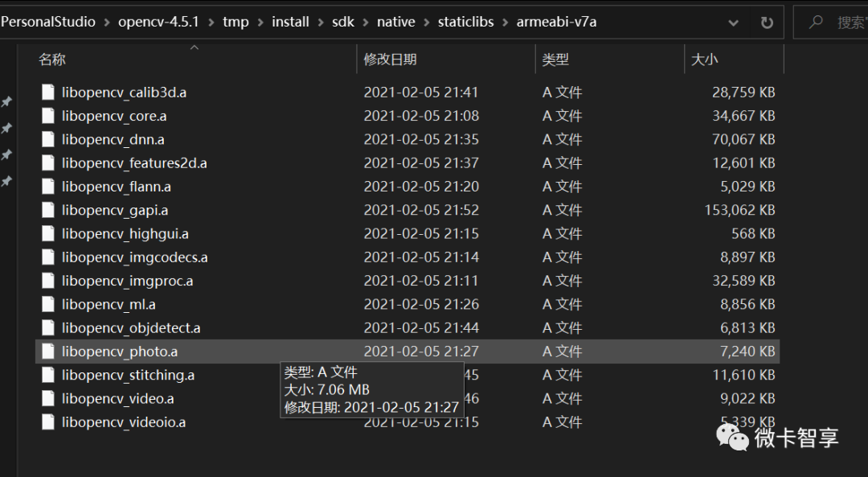Viewport: 868px width, 477px height.
Task: Select file libopencv_videoio.a
Action: (124, 421)
